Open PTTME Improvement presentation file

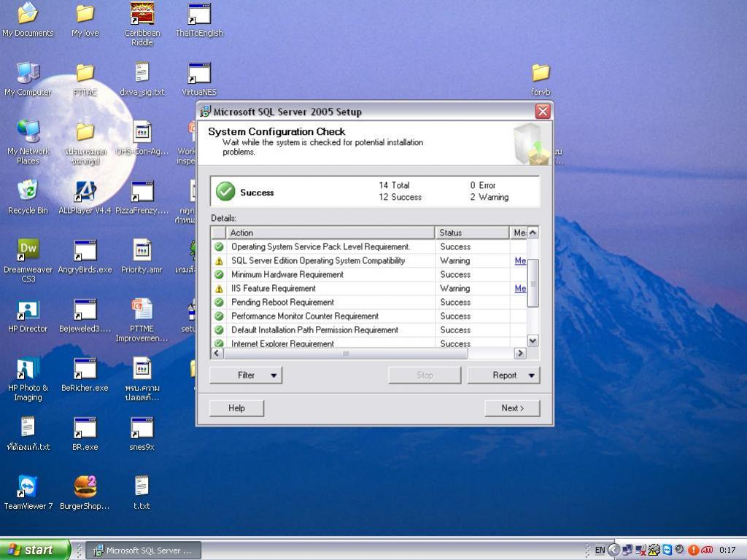142,319
